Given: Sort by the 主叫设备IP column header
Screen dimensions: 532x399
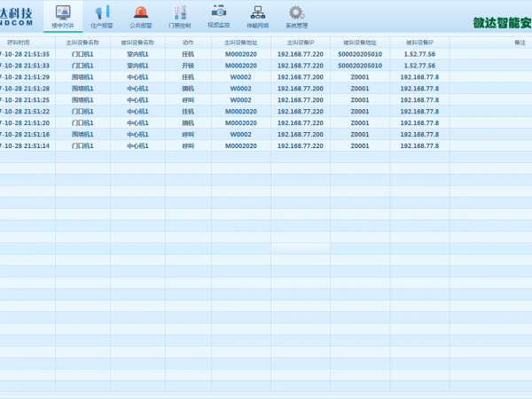Looking at the screenshot, I should (301, 42).
